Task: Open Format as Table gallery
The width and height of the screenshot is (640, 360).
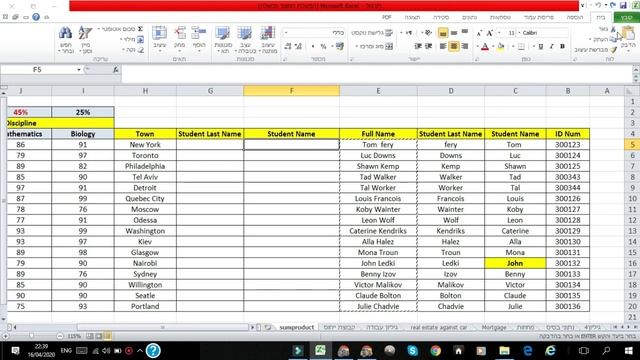Action: tap(245, 39)
